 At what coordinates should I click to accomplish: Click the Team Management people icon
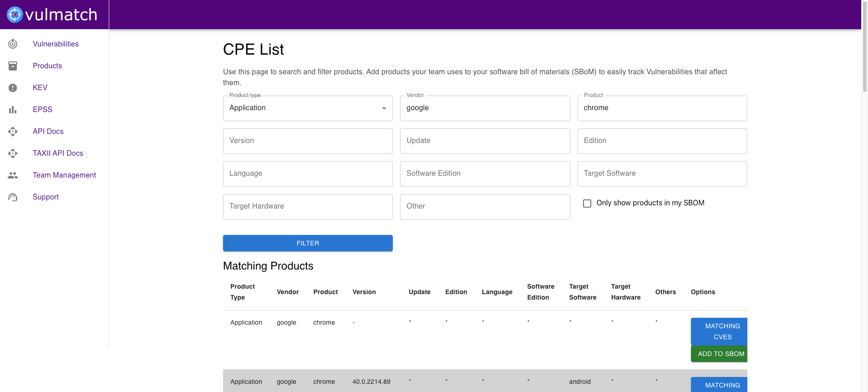[x=13, y=175]
